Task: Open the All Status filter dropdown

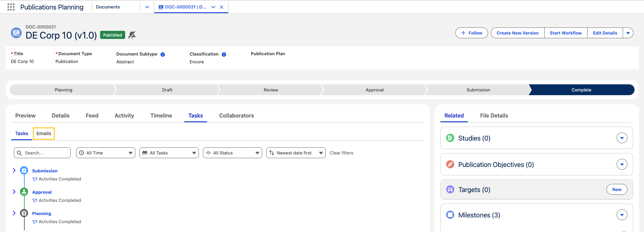Action: [232, 153]
